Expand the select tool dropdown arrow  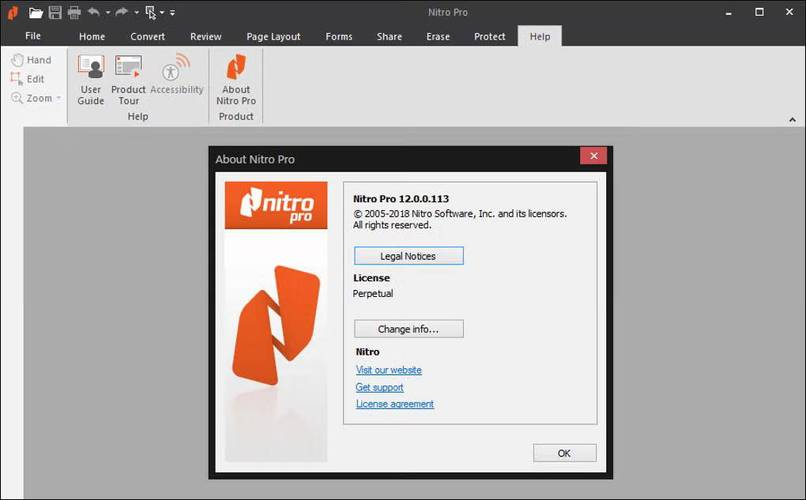point(162,12)
